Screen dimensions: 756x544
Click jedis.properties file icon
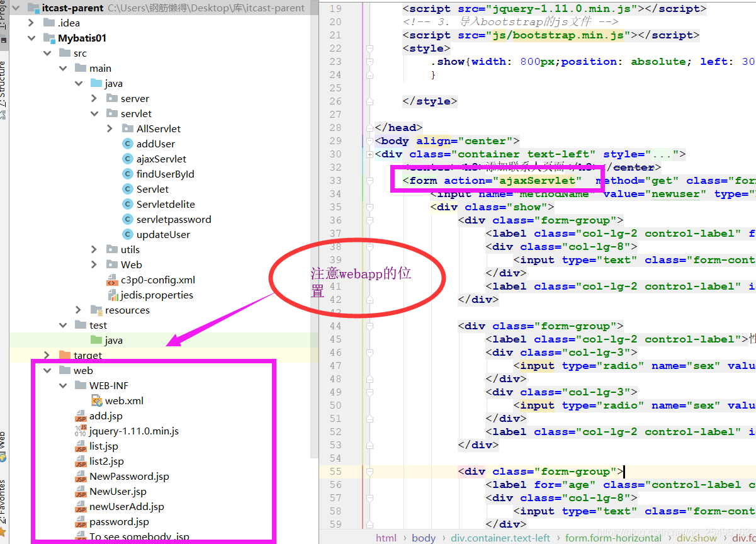112,295
